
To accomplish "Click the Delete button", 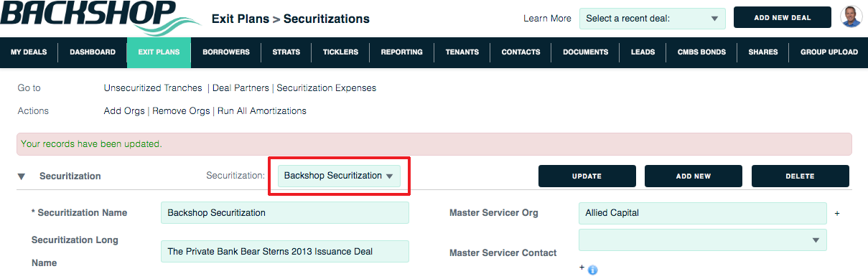I will point(800,176).
